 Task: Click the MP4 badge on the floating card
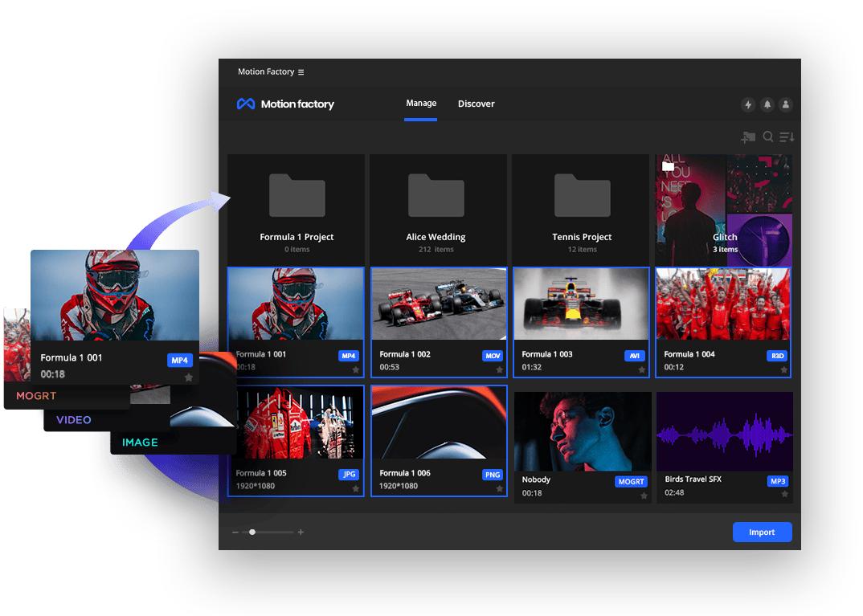click(179, 361)
